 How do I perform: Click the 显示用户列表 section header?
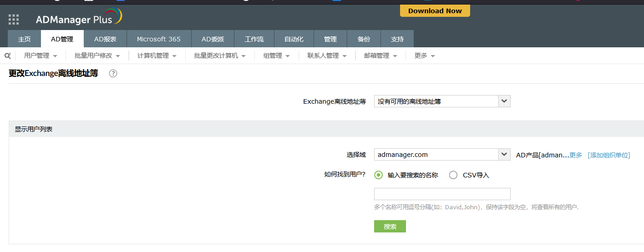coord(326,129)
